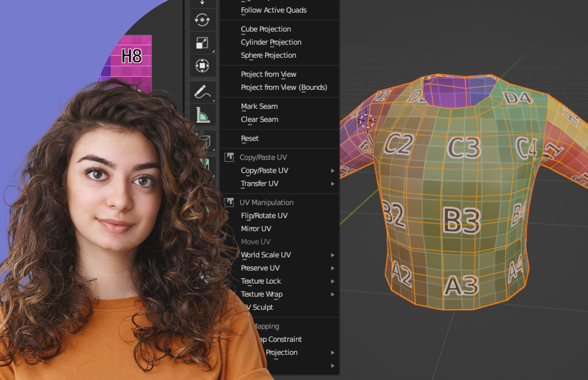Choose the Measure ruler tool
The height and width of the screenshot is (380, 588).
click(x=202, y=115)
